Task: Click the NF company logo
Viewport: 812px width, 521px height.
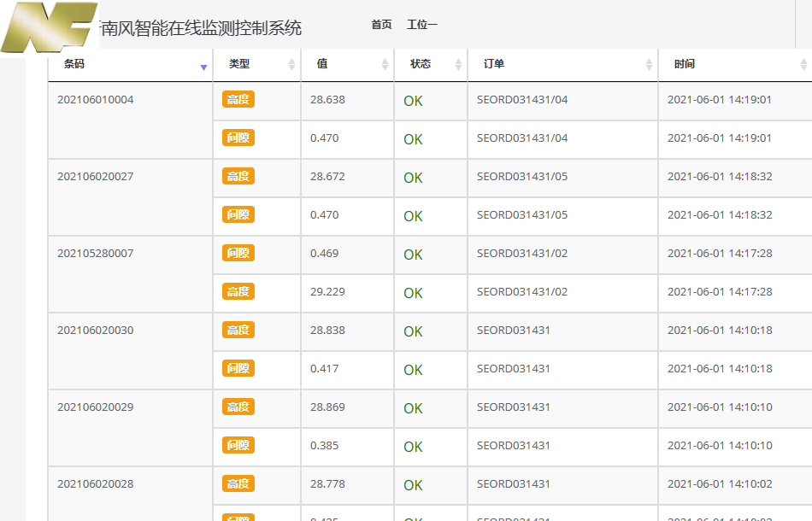Action: click(49, 28)
